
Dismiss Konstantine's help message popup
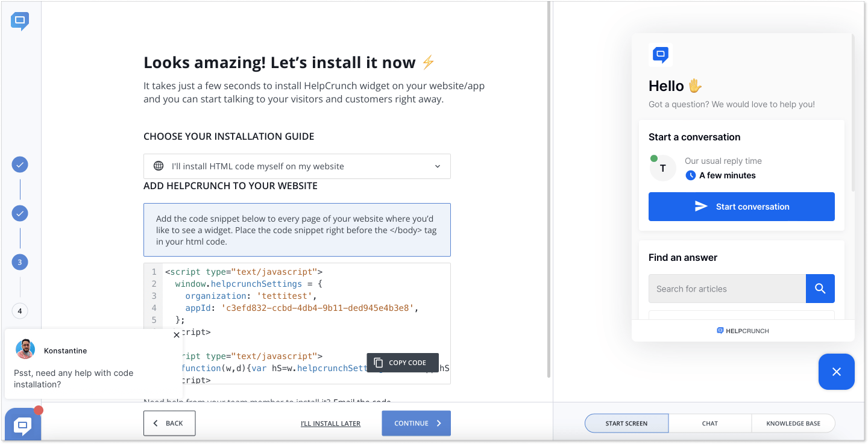click(177, 335)
